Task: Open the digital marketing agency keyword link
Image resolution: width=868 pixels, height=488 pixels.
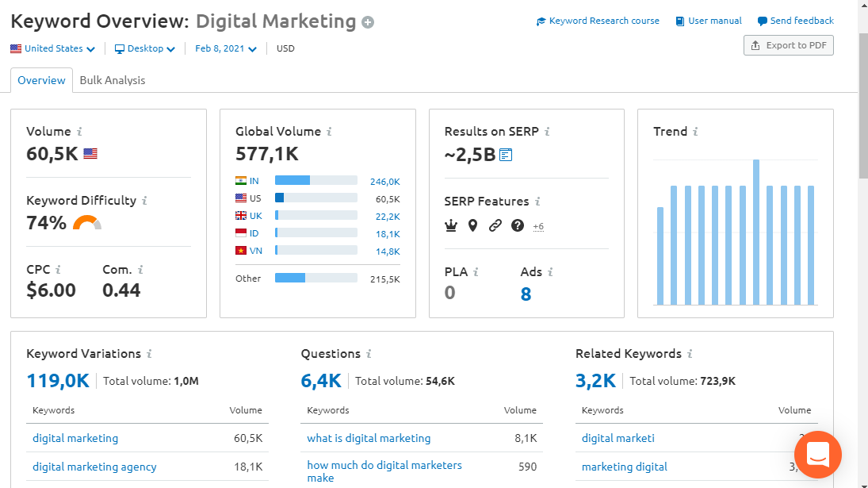Action: tap(94, 467)
